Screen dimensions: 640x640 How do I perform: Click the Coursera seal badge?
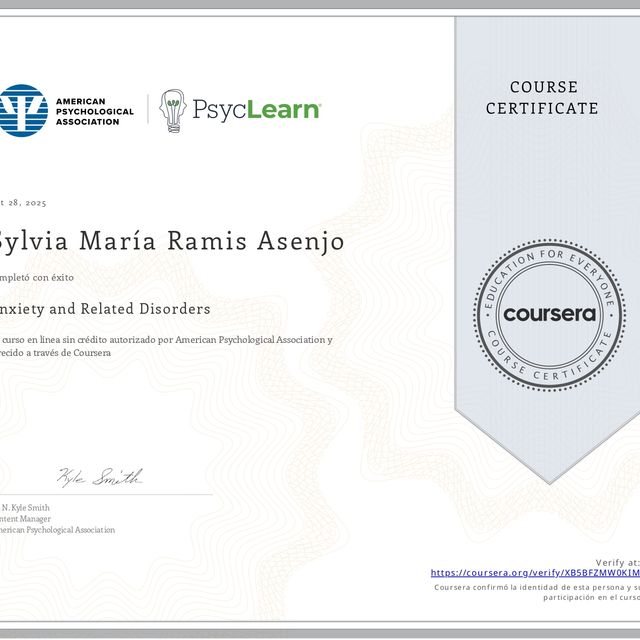[x=549, y=314]
